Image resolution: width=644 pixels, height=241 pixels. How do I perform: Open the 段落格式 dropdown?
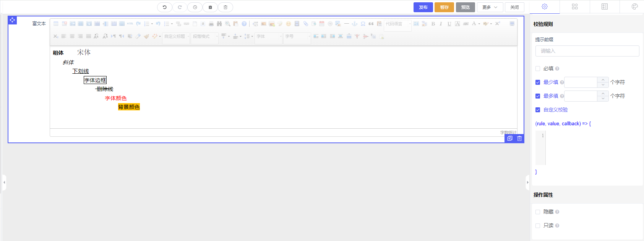(x=204, y=36)
